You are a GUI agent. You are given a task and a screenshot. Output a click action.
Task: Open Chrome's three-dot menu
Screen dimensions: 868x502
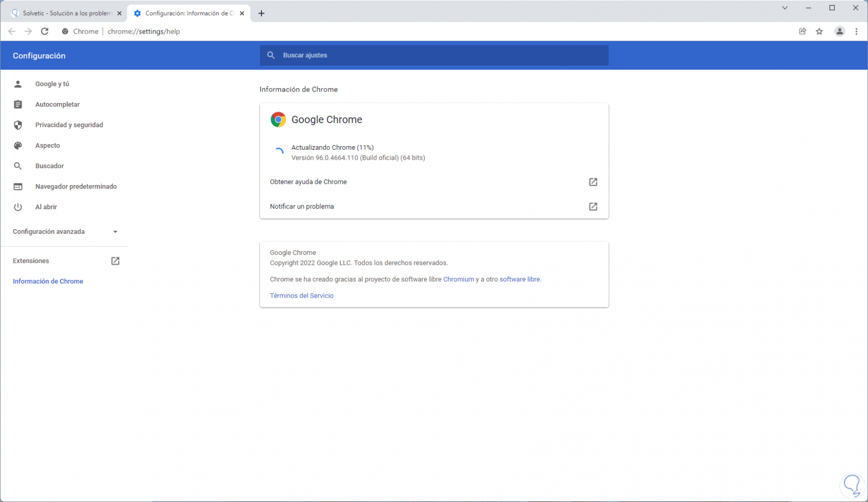[x=856, y=32]
